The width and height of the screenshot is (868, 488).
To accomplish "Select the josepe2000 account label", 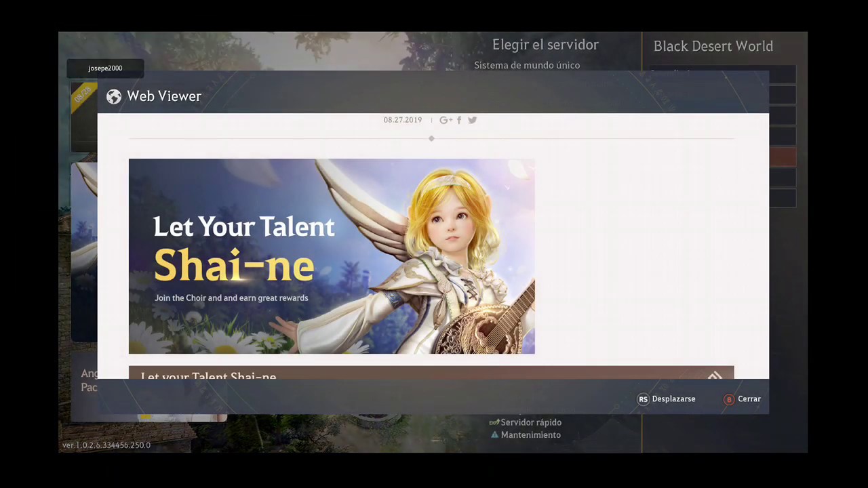I will tap(105, 68).
